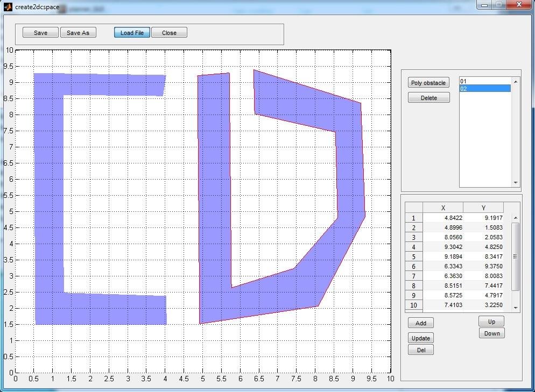Click the Update button under the vertex table
This screenshot has width=535, height=392.
click(x=420, y=338)
